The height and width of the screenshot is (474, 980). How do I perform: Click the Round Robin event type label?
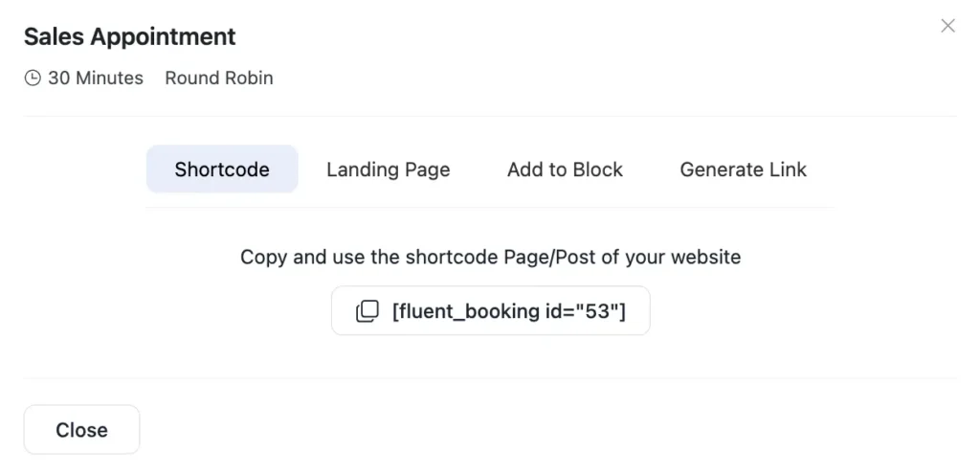pyautogui.click(x=219, y=79)
